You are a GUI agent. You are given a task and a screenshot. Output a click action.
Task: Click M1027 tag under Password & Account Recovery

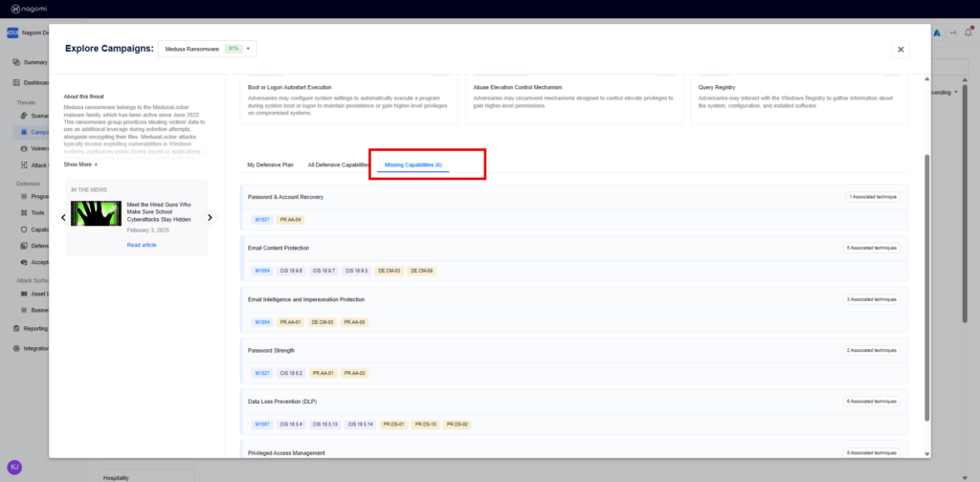(x=262, y=220)
